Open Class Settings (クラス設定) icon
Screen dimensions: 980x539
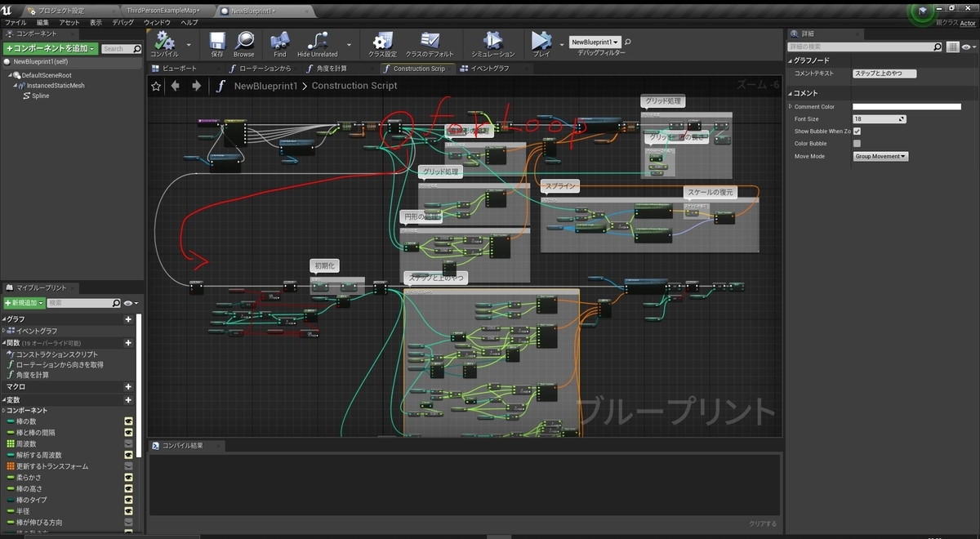click(x=382, y=41)
